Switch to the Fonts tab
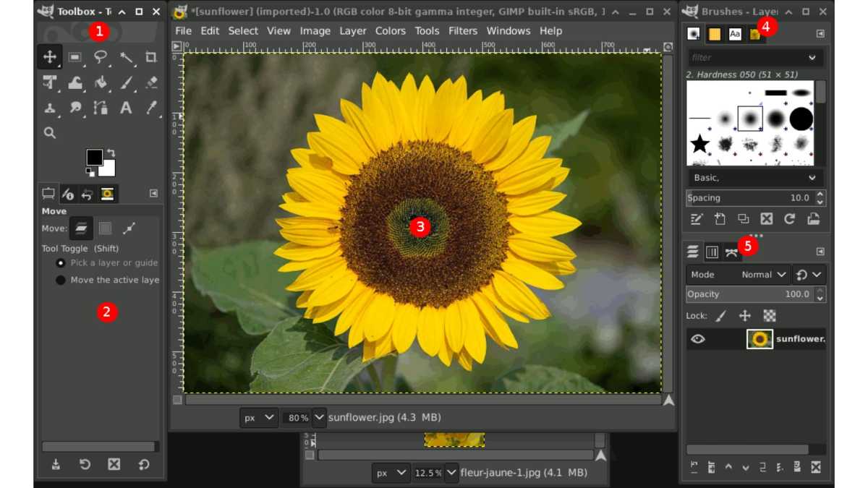Image resolution: width=868 pixels, height=488 pixels. pyautogui.click(x=735, y=34)
